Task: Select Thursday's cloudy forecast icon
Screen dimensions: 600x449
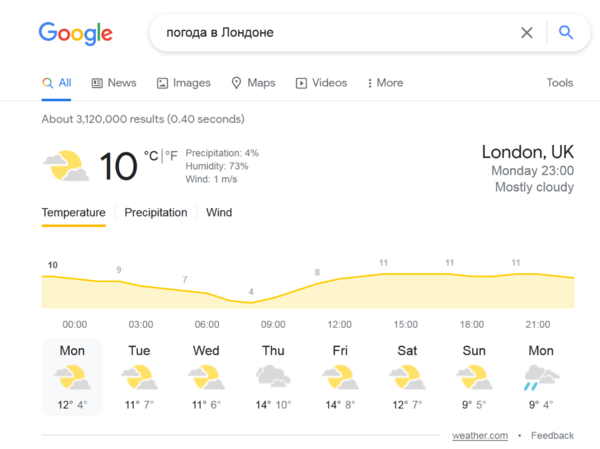Action: (273, 377)
